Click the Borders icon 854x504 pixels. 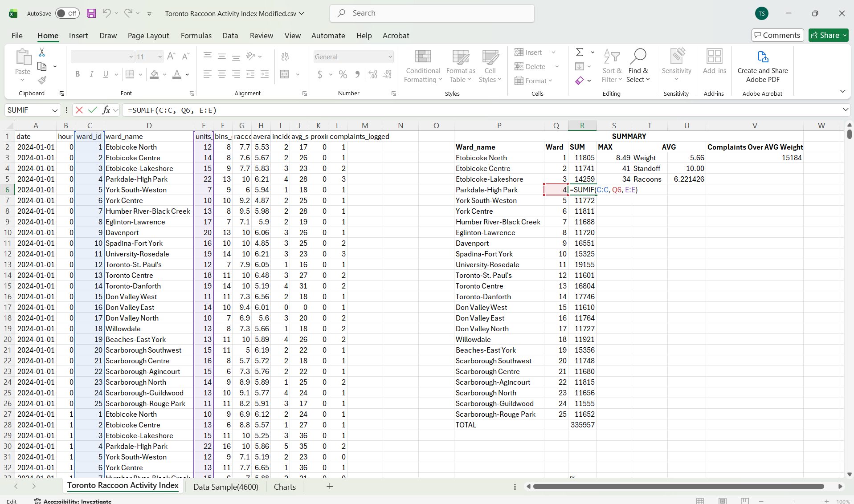coord(130,74)
